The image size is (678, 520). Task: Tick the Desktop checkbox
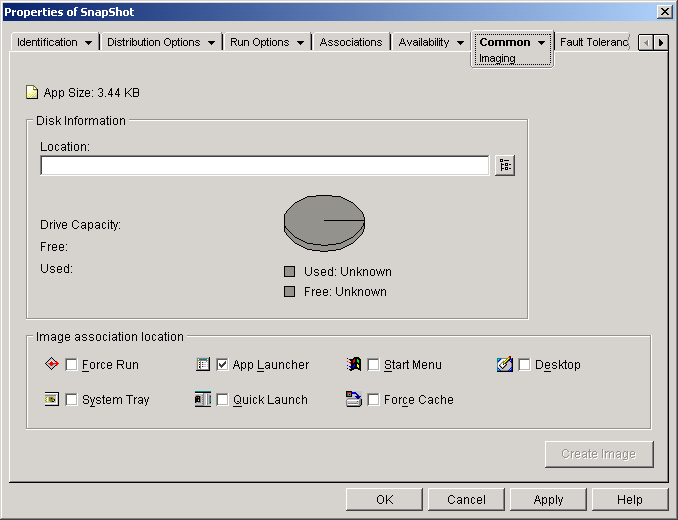click(524, 364)
